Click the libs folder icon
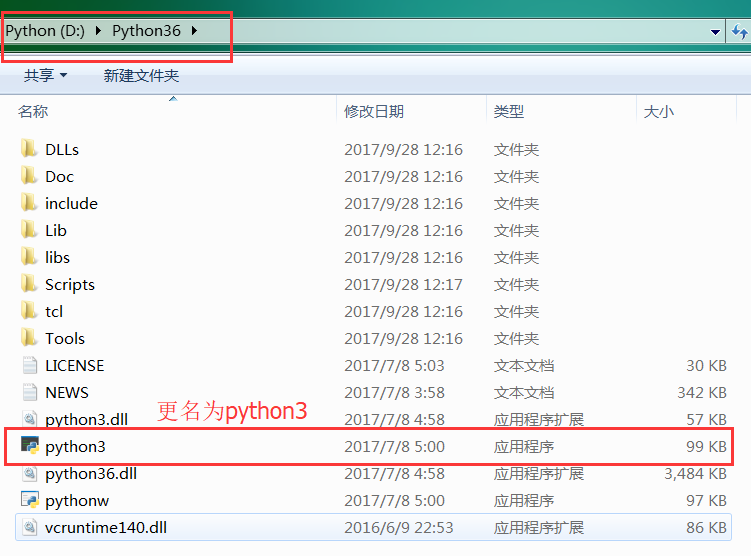The height and width of the screenshot is (556, 751). click(x=29, y=256)
